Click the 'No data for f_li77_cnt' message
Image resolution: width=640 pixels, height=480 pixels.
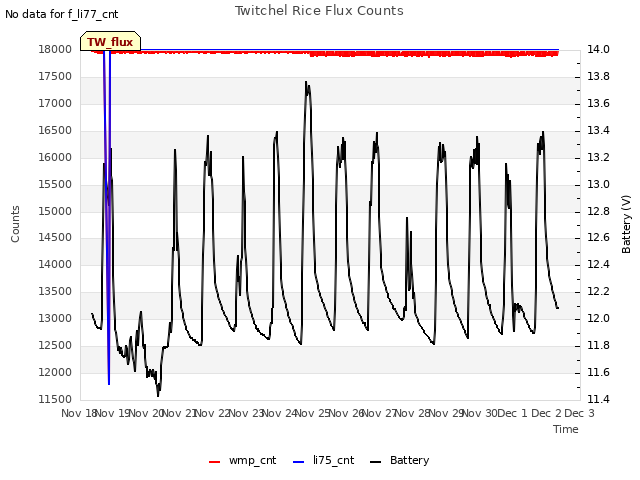[x=62, y=15]
